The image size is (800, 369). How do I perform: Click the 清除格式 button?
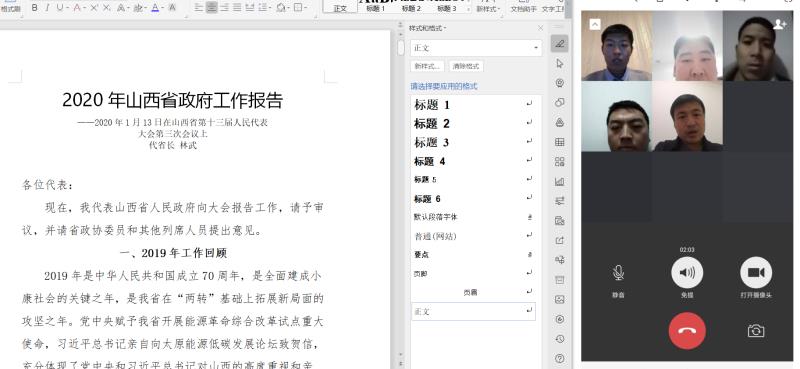[466, 66]
